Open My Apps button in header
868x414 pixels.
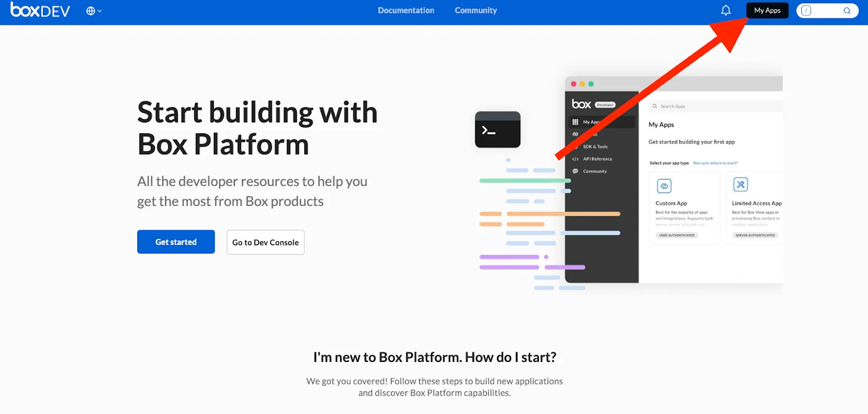pyautogui.click(x=767, y=10)
